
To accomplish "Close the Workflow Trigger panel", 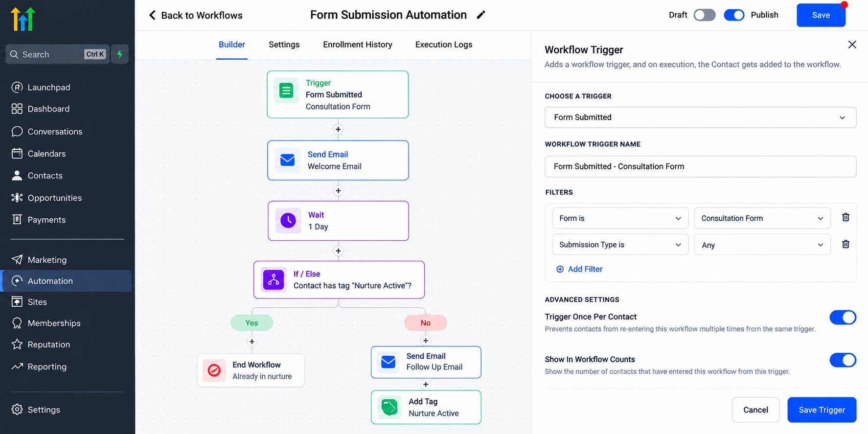I will [852, 45].
